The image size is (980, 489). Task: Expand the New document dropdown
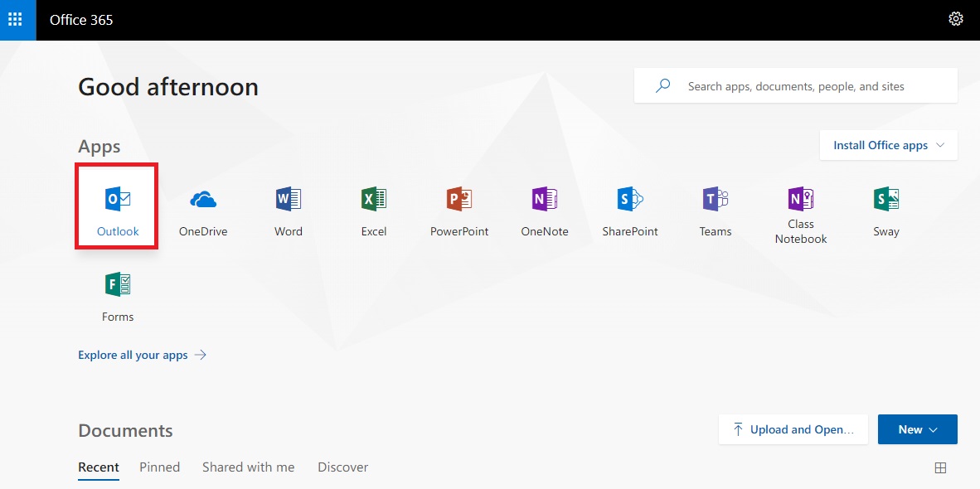coord(918,429)
